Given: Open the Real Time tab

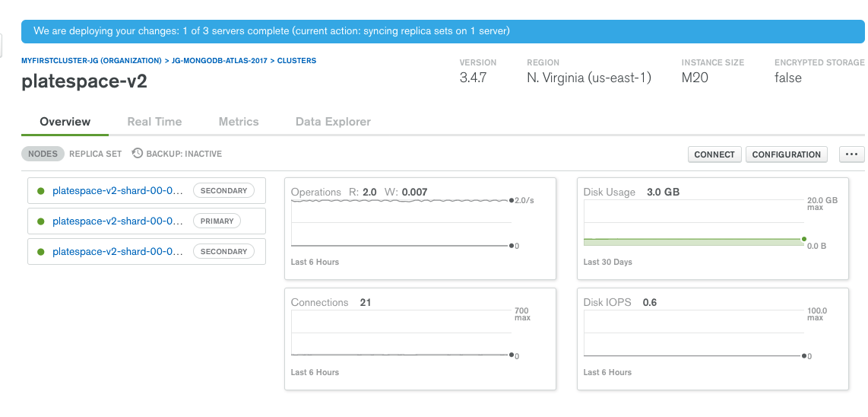Looking at the screenshot, I should pyautogui.click(x=154, y=122).
